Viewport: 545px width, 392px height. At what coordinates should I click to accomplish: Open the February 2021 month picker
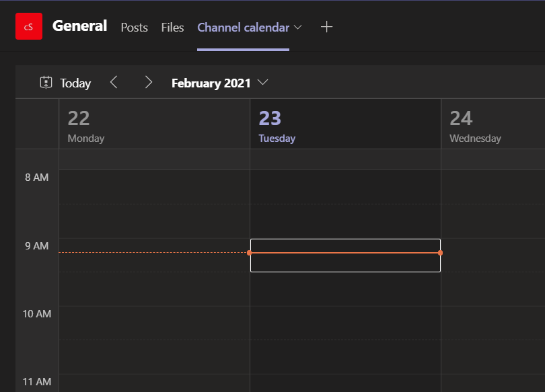point(219,83)
